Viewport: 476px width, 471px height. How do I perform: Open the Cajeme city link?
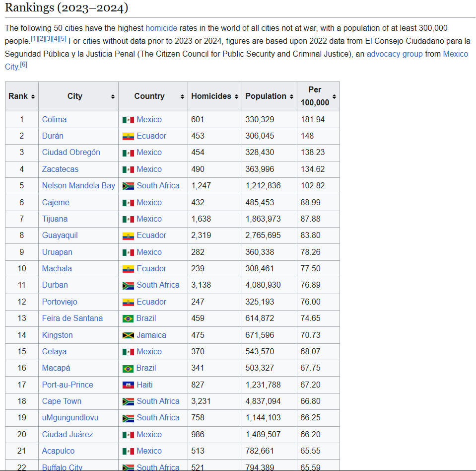point(56,202)
